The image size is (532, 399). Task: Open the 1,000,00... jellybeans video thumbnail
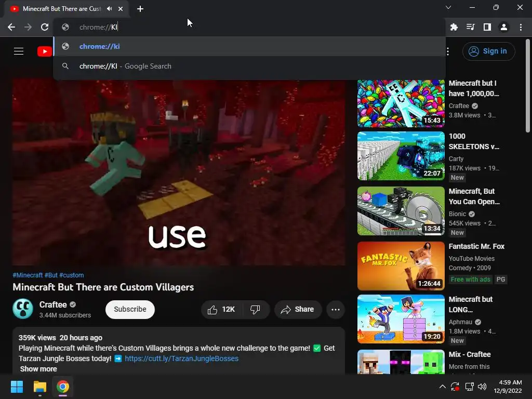pyautogui.click(x=401, y=103)
